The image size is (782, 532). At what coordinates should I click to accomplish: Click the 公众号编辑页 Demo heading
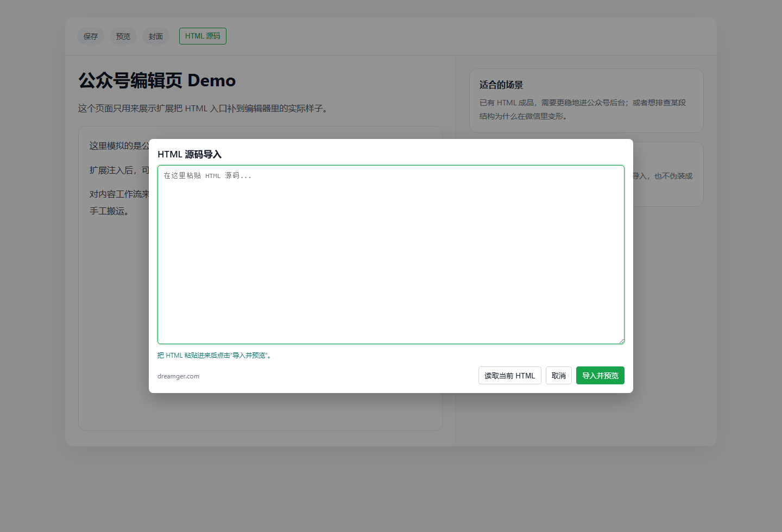click(157, 80)
